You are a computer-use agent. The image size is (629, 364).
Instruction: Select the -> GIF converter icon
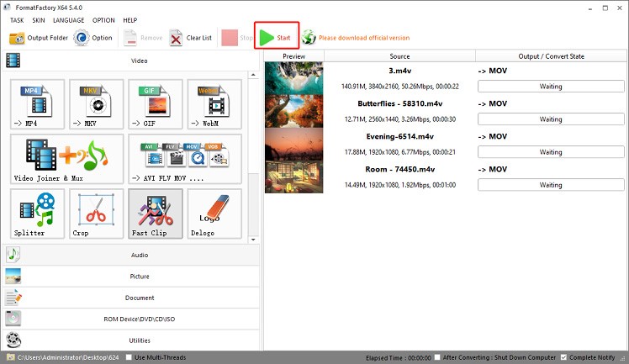click(156, 104)
